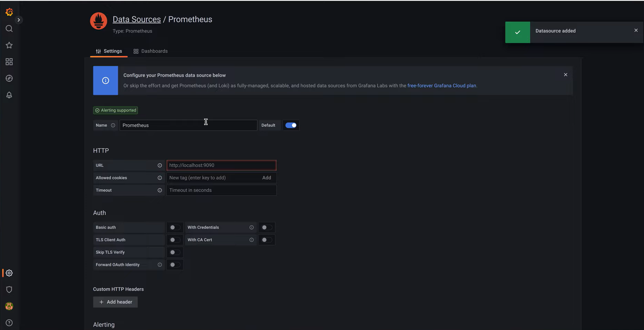Click the Add header button
This screenshot has height=330, width=644.
coord(115,302)
